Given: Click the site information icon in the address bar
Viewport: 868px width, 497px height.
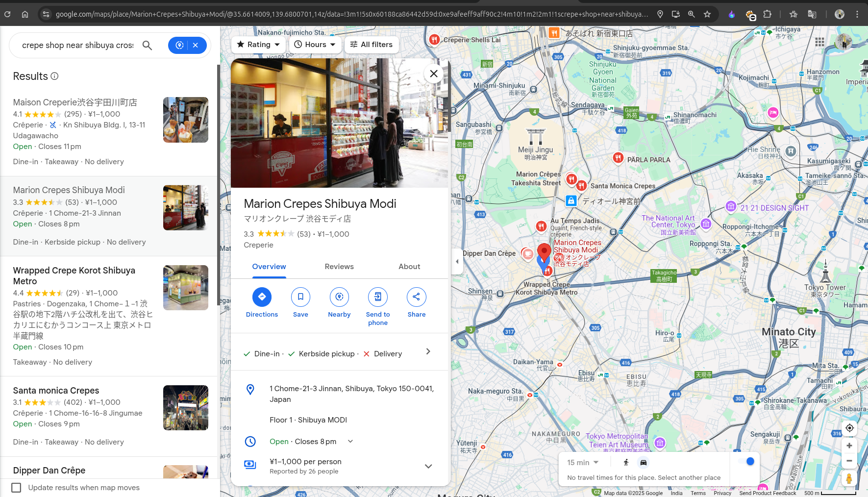Looking at the screenshot, I should (x=46, y=14).
